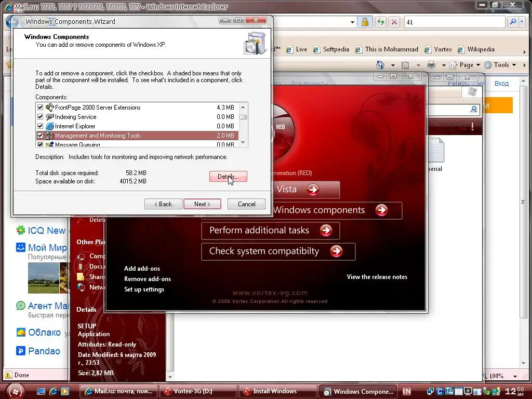Viewport: 532px width, 399px height.
Task: Uncheck the Indexing Service component
Action: [x=40, y=117]
